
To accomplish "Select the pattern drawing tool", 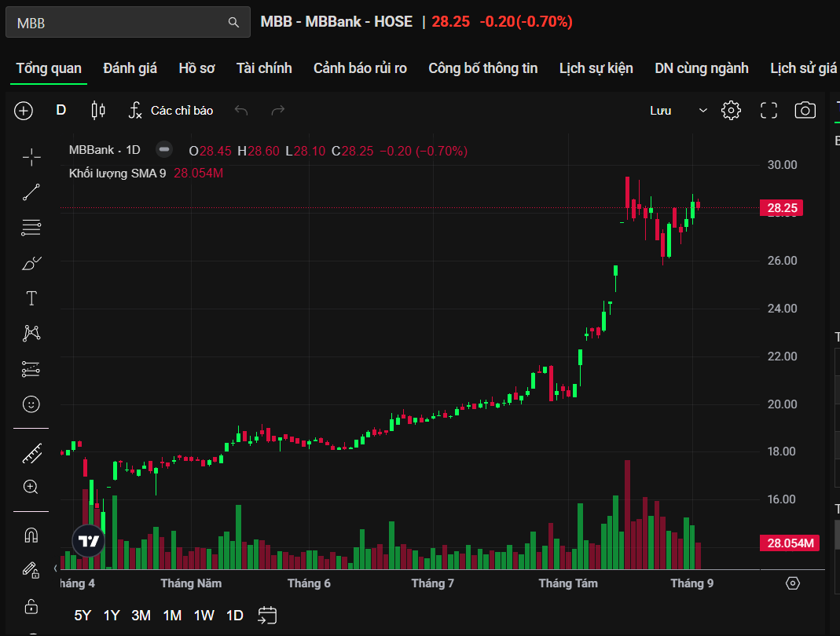I will coord(31,333).
